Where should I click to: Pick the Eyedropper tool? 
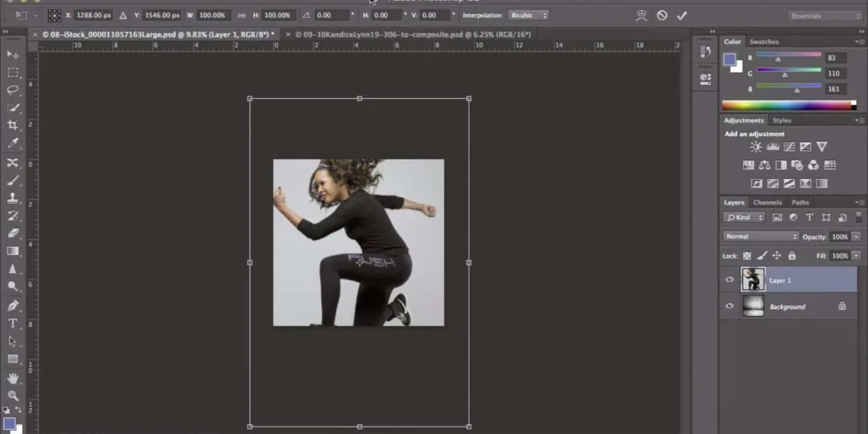(x=13, y=143)
